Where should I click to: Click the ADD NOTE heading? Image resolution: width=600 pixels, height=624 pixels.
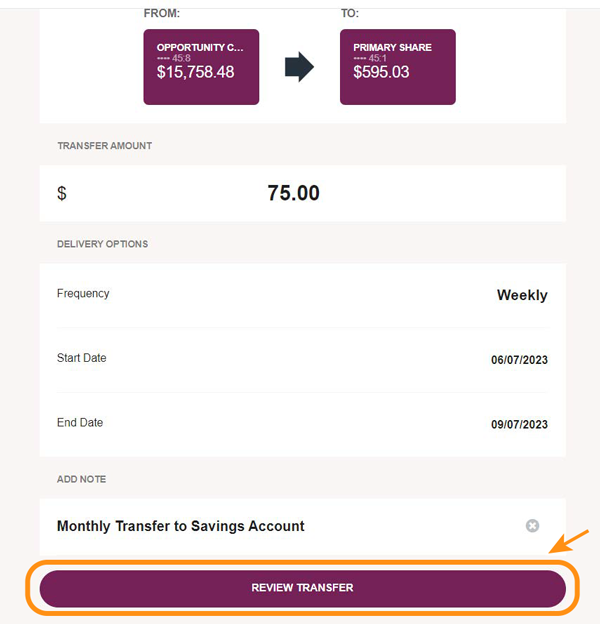(82, 479)
